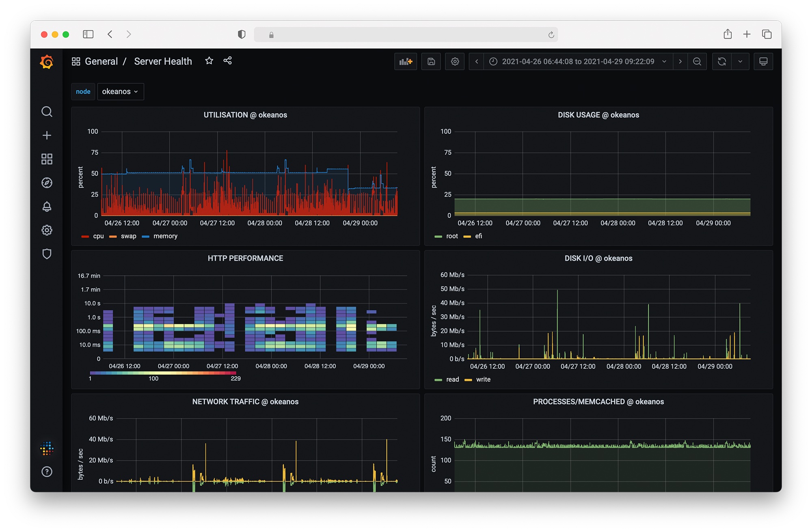Reload the page from address bar
The height and width of the screenshot is (532, 812).
click(x=551, y=35)
